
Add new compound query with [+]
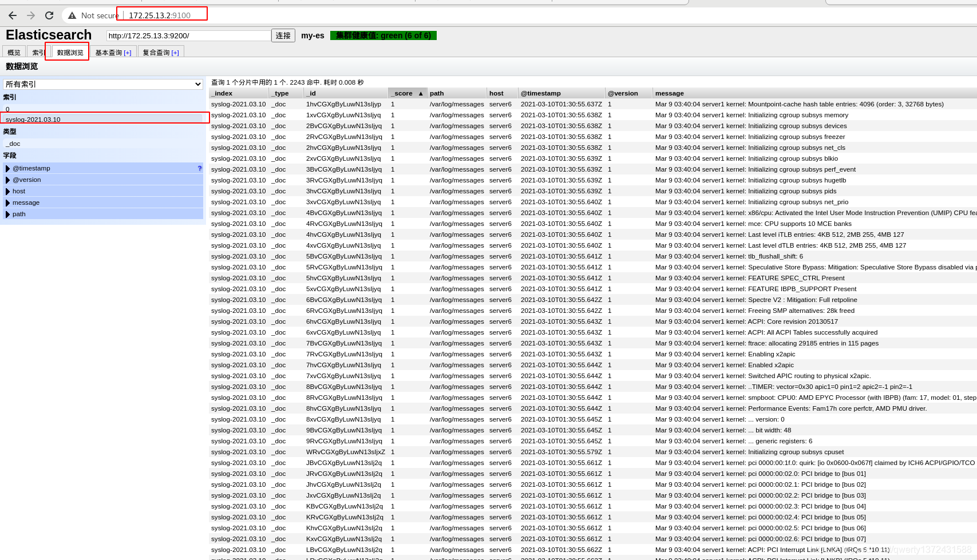point(175,53)
